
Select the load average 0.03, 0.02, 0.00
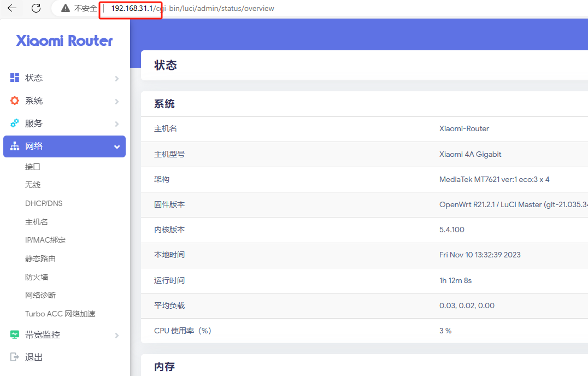click(467, 305)
